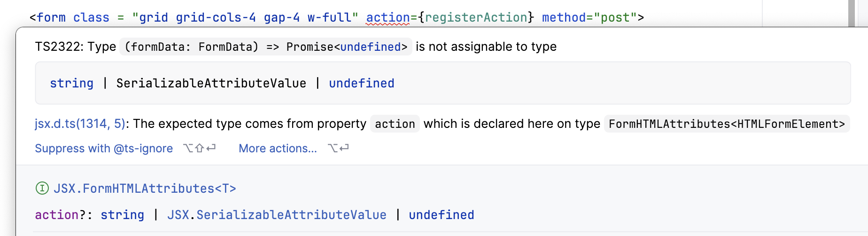Open More actions... link
The width and height of the screenshot is (868, 236).
tap(278, 149)
